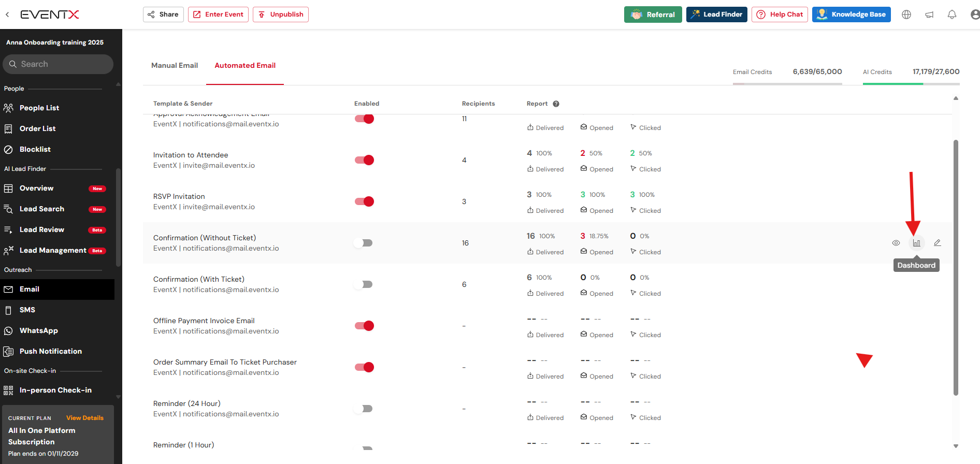Enable the Confirmation (With Ticket) toggle
The width and height of the screenshot is (980, 464).
364,284
